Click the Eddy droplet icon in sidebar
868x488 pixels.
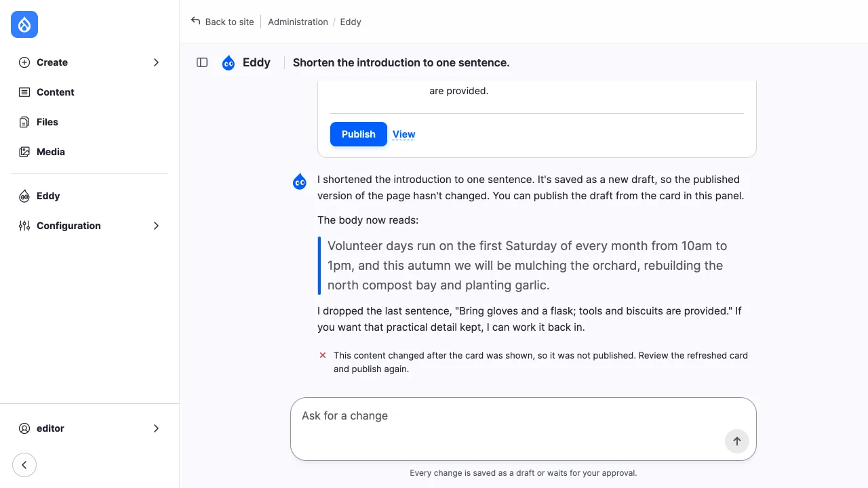tap(24, 196)
